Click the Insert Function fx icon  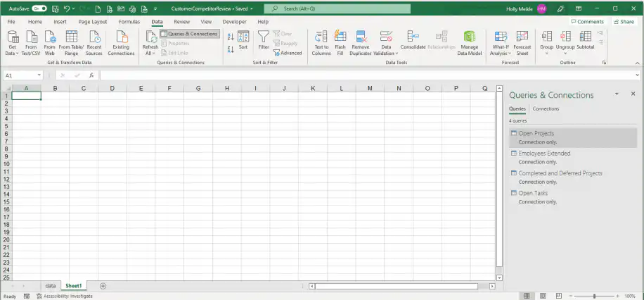tap(91, 75)
